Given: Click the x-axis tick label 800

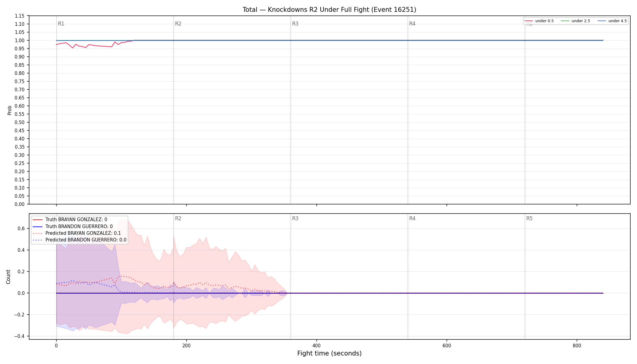Looking at the screenshot, I should [577, 345].
